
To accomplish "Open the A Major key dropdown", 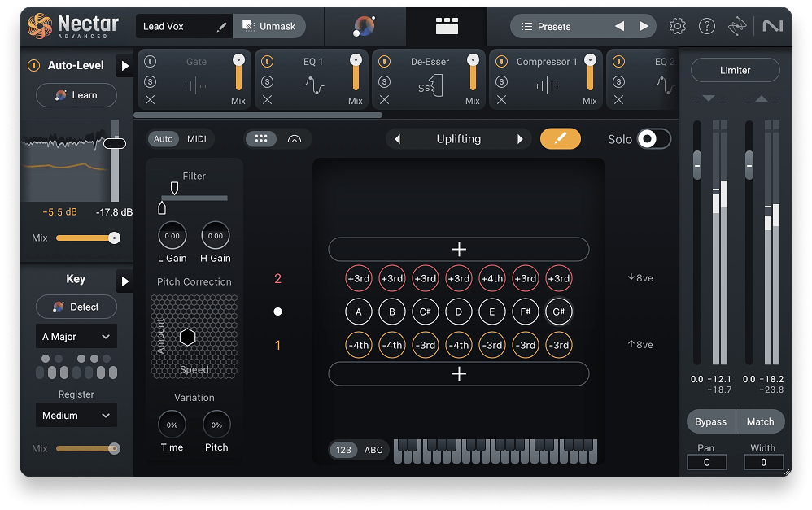I will click(x=76, y=337).
